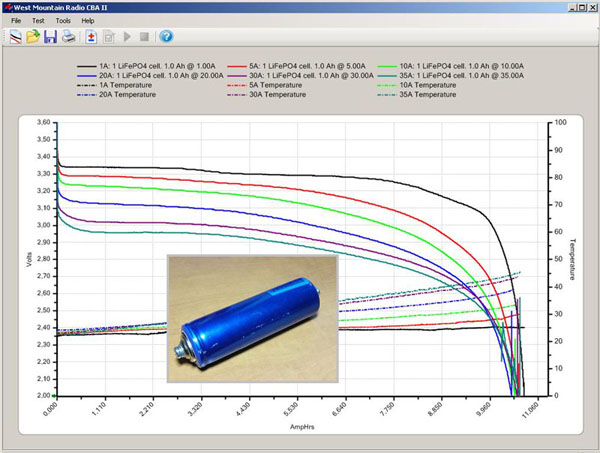Open help via the blue question mark icon

[166, 37]
